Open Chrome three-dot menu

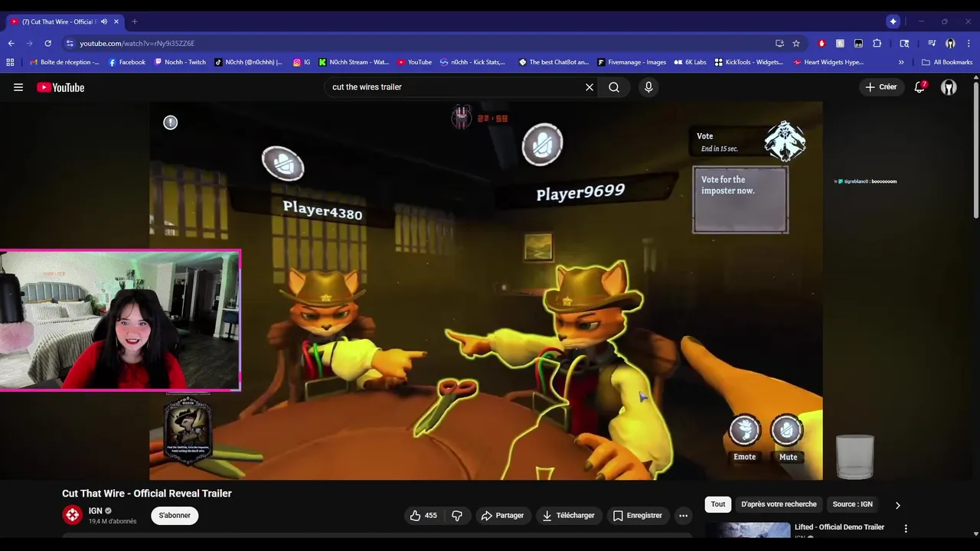(x=969, y=44)
